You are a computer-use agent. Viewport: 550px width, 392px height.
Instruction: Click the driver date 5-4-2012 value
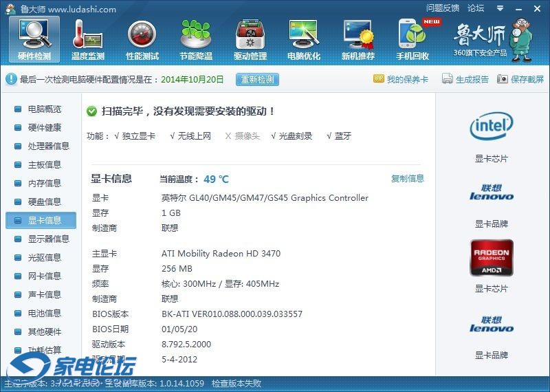click(179, 360)
